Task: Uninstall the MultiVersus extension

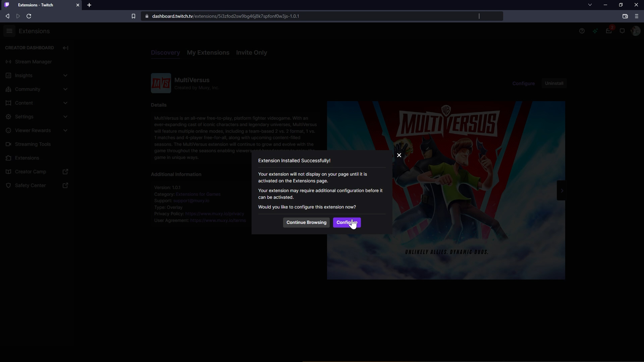Action: [554, 83]
